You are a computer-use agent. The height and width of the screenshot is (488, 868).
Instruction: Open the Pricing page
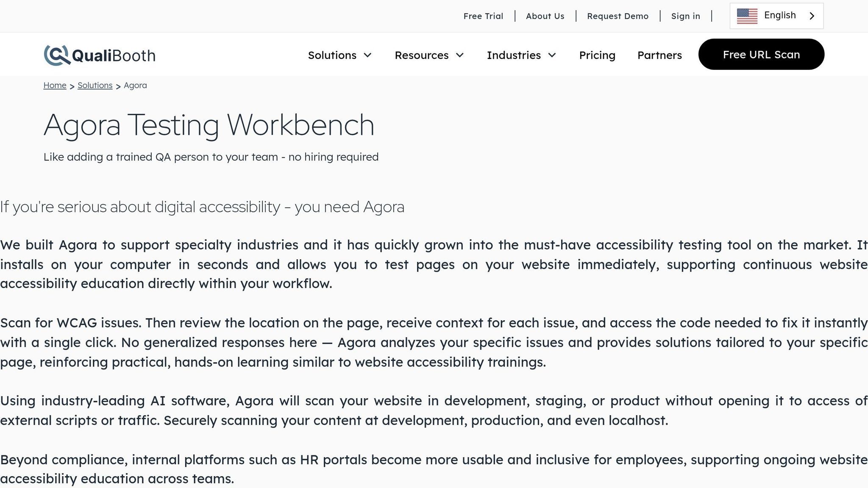point(597,55)
